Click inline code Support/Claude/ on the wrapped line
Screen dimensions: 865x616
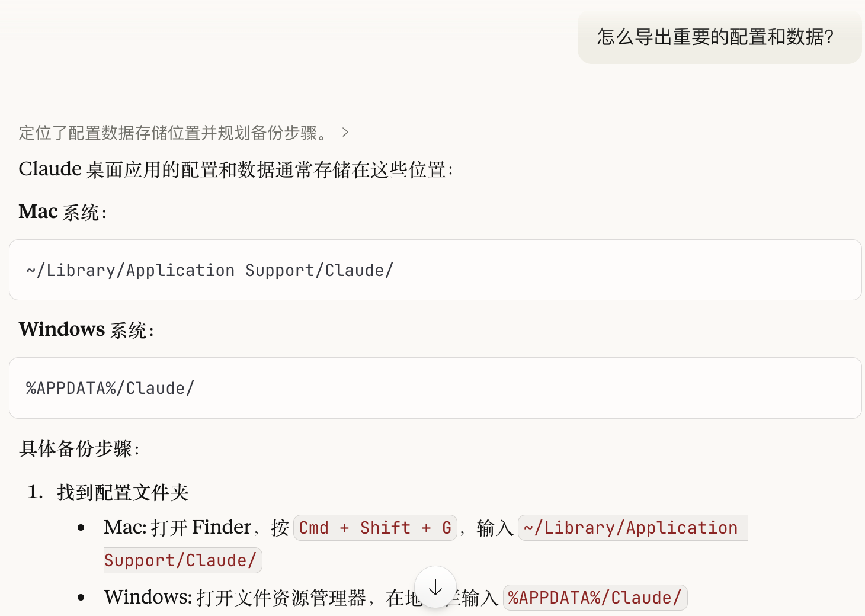coord(181,560)
